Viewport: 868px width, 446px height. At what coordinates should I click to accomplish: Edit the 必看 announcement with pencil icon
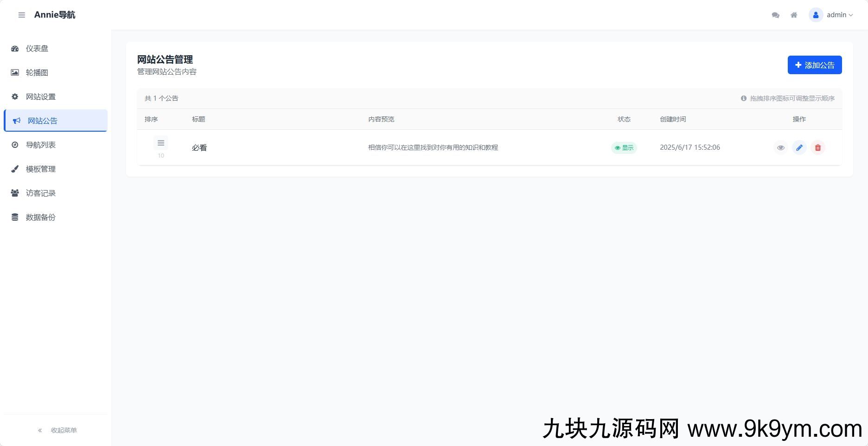coord(799,147)
